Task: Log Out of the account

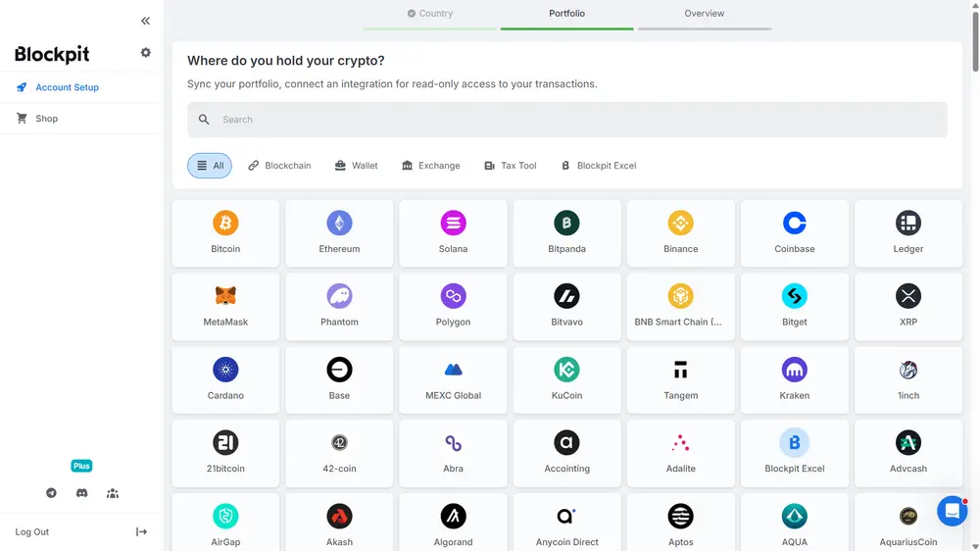Action: coord(82,531)
